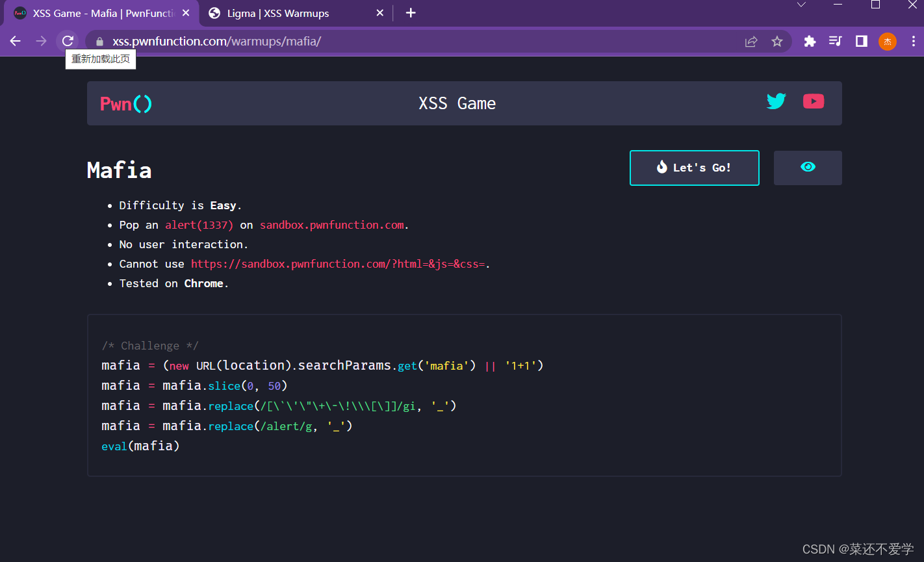Minimize the Chrome window
The width and height of the screenshot is (924, 562).
[838, 5]
